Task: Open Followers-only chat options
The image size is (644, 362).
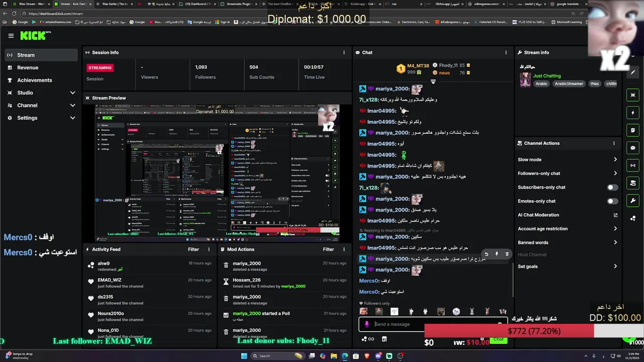Action: point(568,173)
